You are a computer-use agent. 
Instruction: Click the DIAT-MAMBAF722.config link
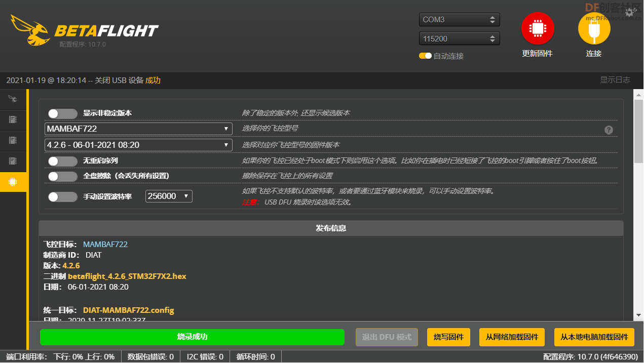pos(129,310)
